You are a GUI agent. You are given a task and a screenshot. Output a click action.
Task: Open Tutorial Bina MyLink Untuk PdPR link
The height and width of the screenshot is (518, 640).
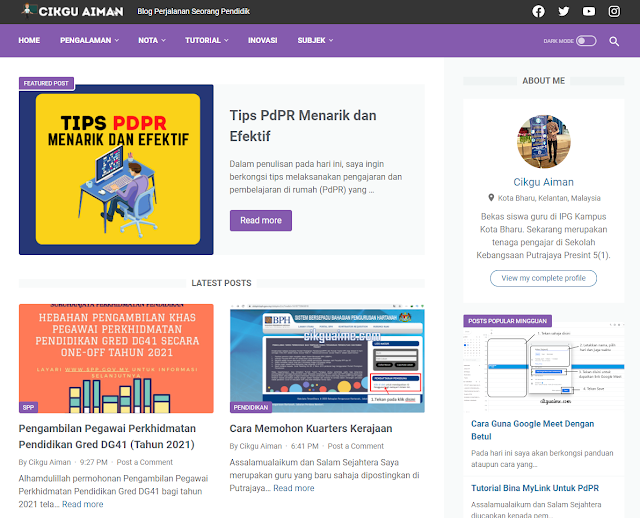point(535,488)
